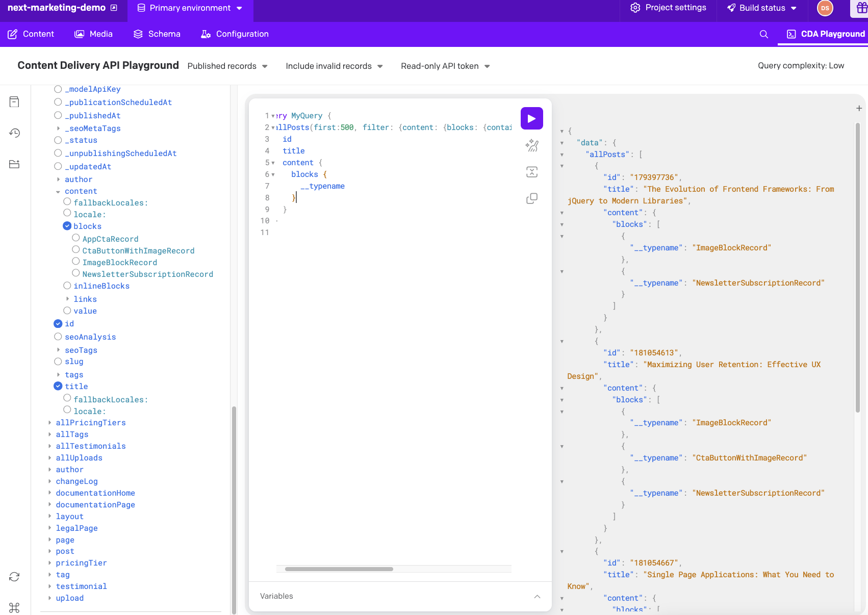The height and width of the screenshot is (615, 868).
Task: Copy the query using the copy icon
Action: point(531,198)
